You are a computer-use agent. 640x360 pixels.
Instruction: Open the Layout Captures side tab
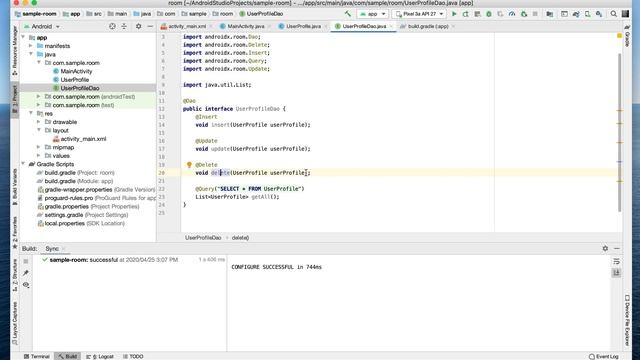pos(15,323)
